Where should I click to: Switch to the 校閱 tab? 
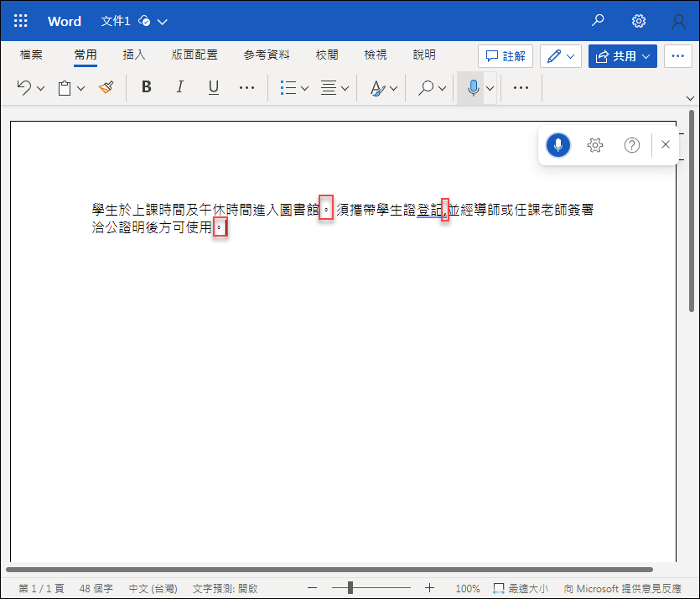pos(327,55)
